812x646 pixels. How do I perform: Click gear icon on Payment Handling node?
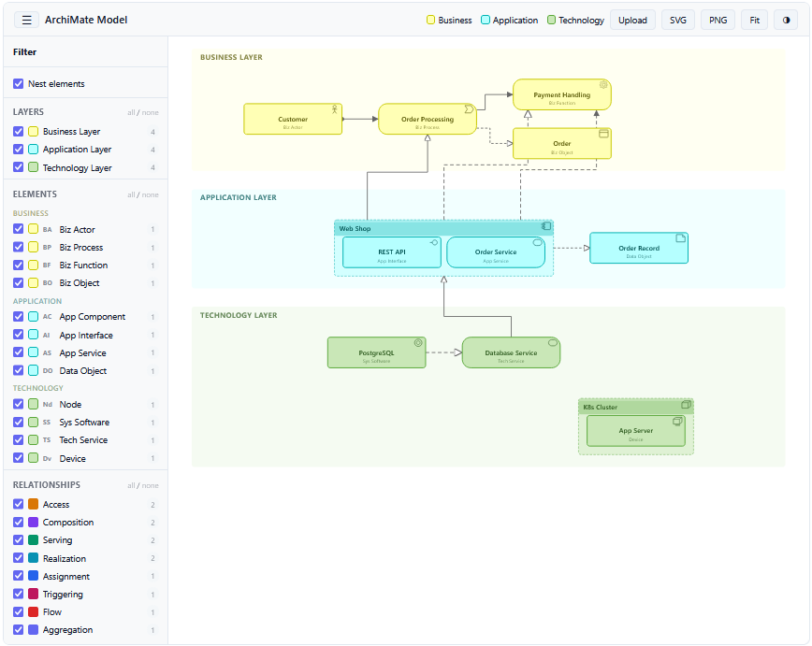tap(603, 85)
